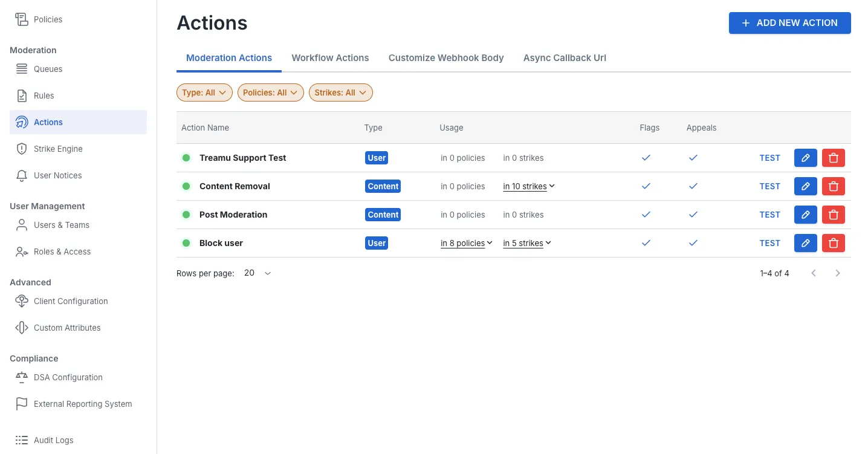Open Audit Logs list icon
868x454 pixels.
tap(22, 440)
